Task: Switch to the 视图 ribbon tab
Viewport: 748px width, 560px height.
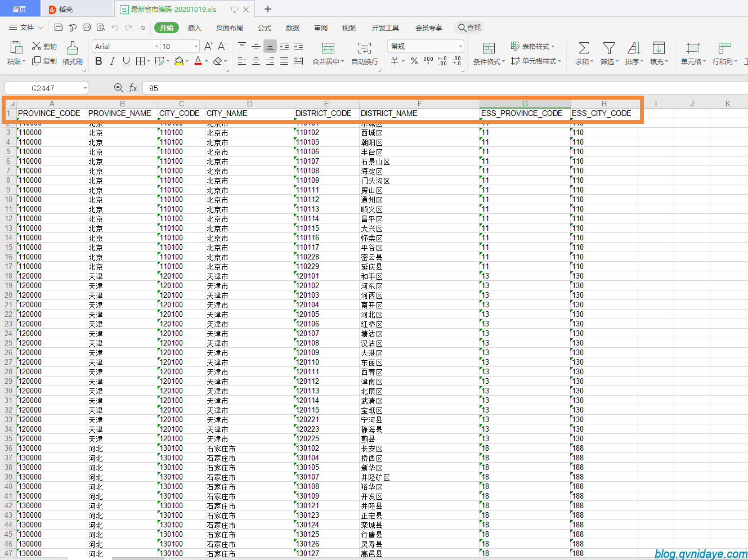Action: (349, 28)
